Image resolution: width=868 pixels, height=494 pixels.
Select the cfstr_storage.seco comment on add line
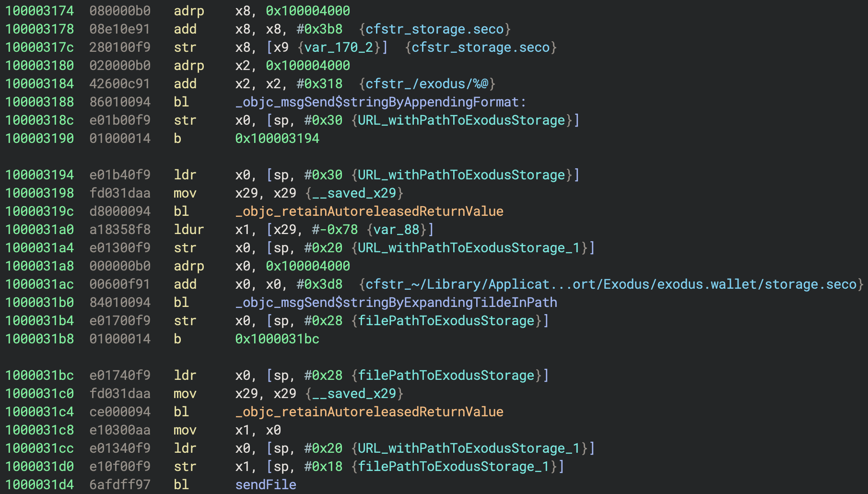tap(434, 29)
